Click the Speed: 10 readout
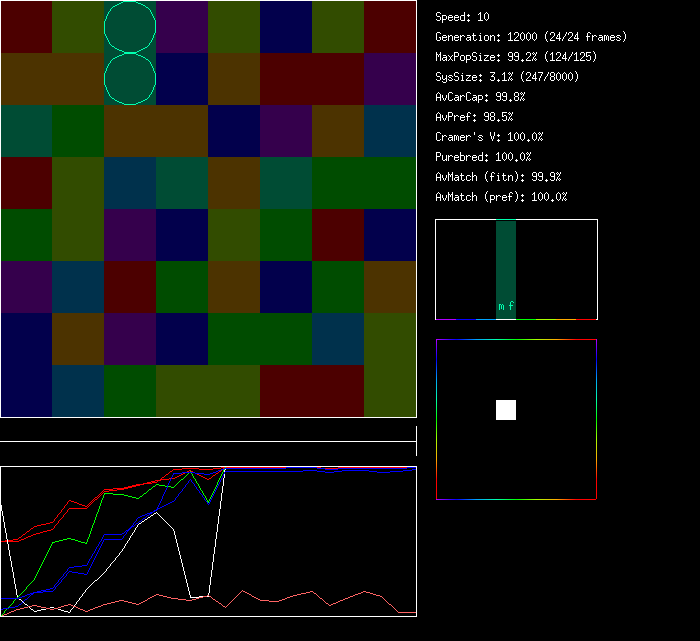700x641 pixels. point(462,17)
